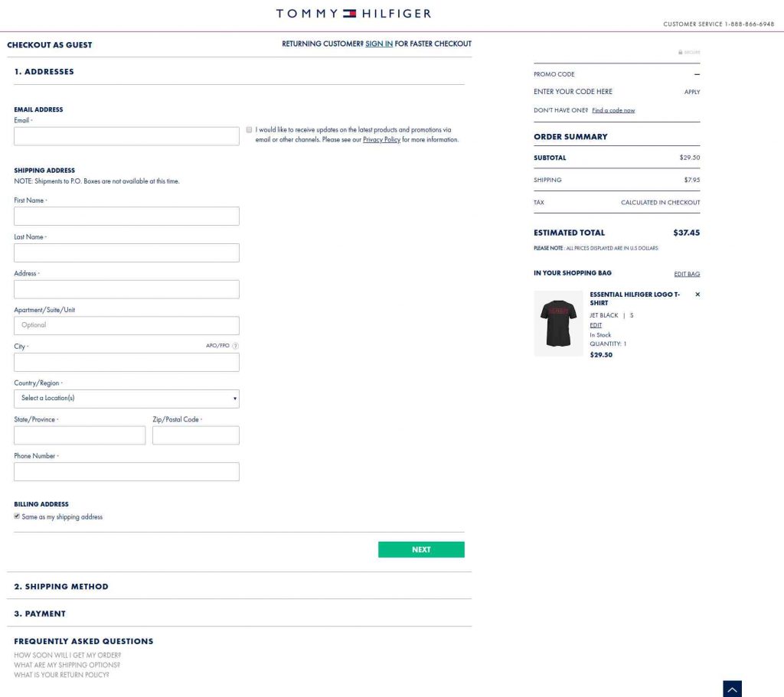Enable the email updates and promotions checkbox
Image resolution: width=784 pixels, height=697 pixels.
(x=249, y=130)
